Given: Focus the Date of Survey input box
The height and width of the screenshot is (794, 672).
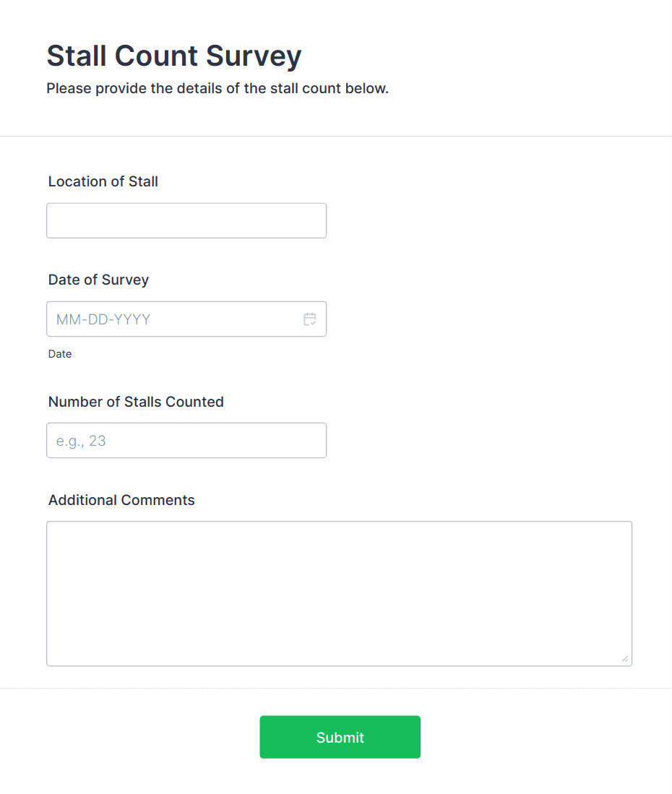Looking at the screenshot, I should click(173, 319).
